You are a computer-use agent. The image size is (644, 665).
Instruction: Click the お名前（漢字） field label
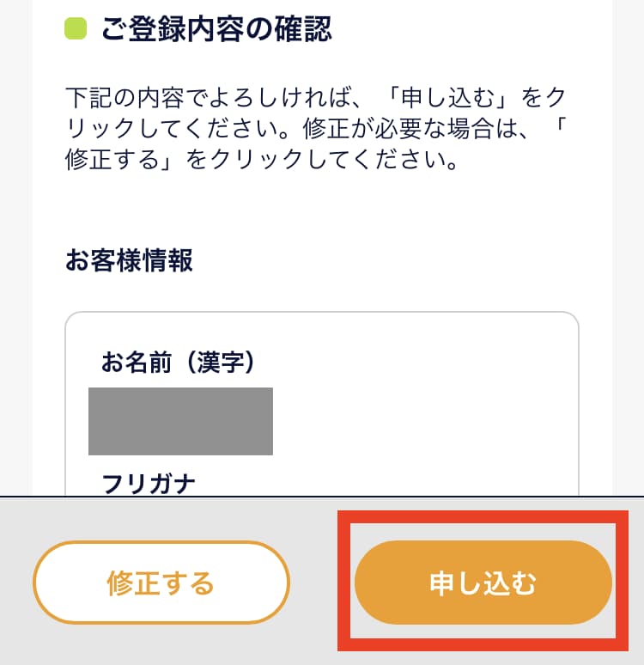[178, 363]
